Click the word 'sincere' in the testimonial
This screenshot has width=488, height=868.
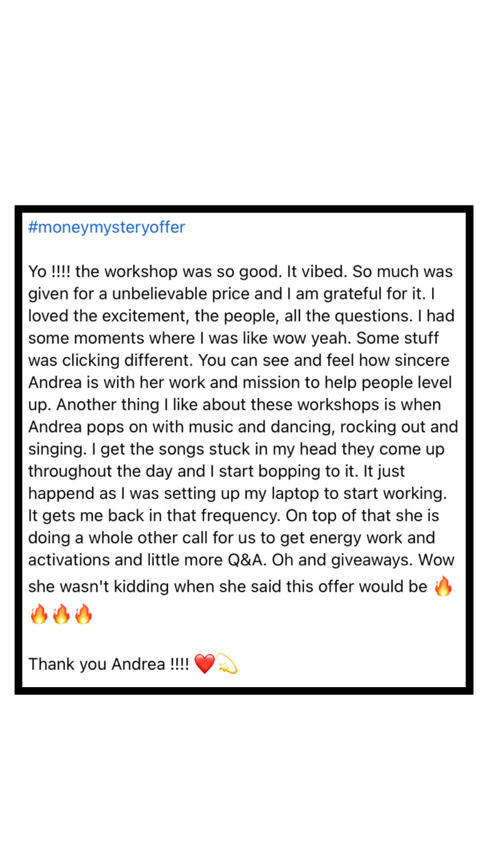click(424, 360)
